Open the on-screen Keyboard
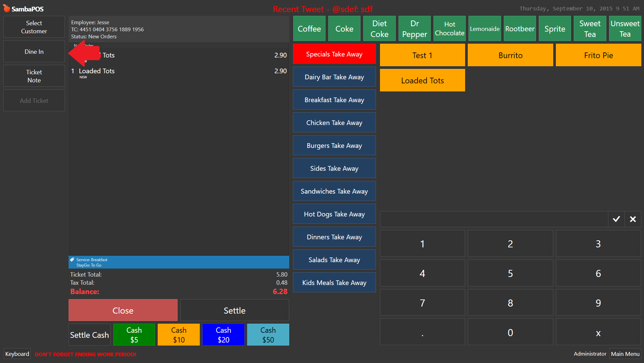The image size is (644, 363). (x=17, y=354)
